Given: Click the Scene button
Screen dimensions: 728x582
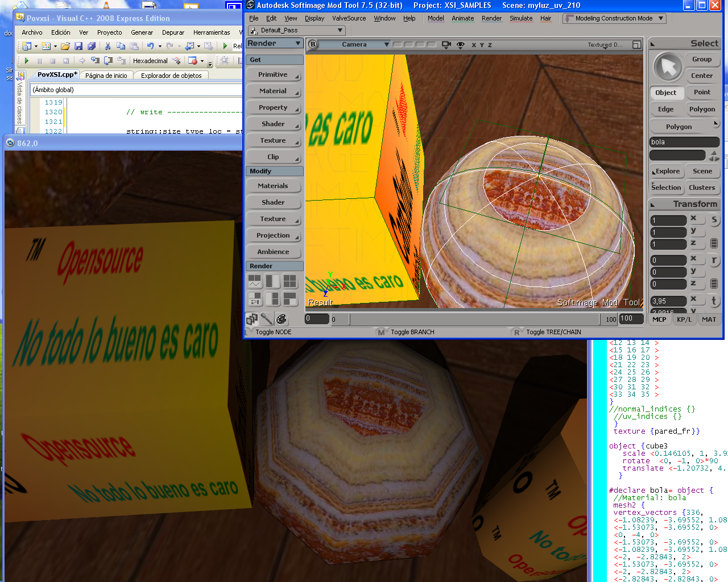Looking at the screenshot, I should (702, 171).
